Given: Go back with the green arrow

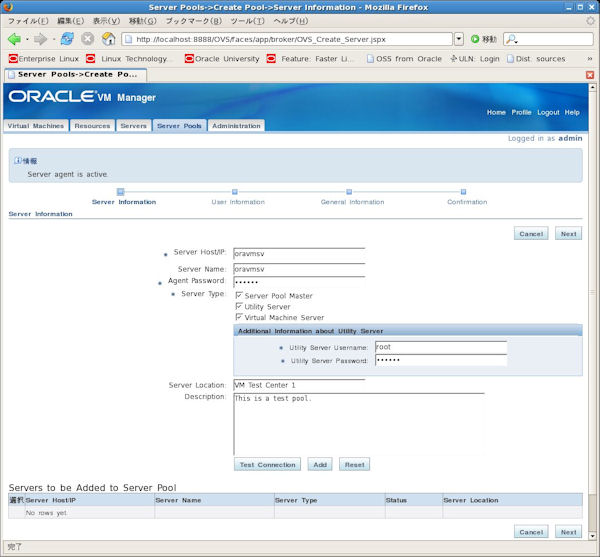Looking at the screenshot, I should tap(14, 39).
